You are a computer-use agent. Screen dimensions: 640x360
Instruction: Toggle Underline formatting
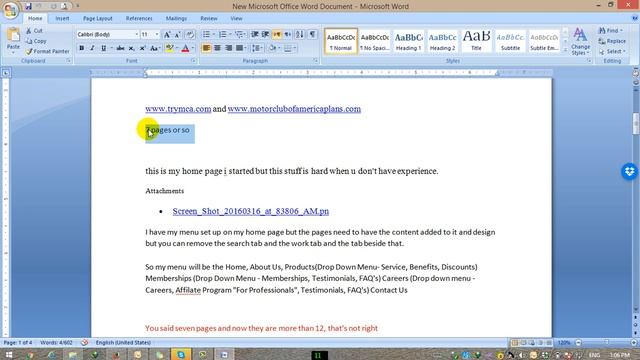(x=103, y=48)
